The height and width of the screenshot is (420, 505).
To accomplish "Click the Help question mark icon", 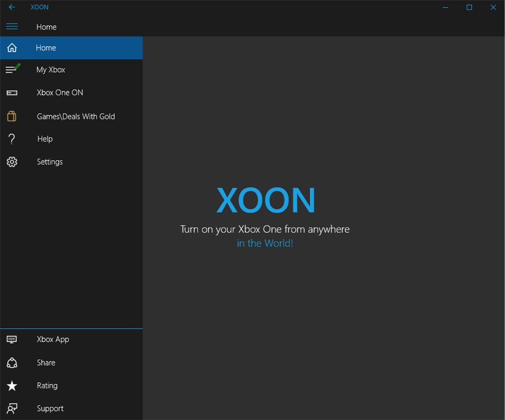I will click(11, 139).
